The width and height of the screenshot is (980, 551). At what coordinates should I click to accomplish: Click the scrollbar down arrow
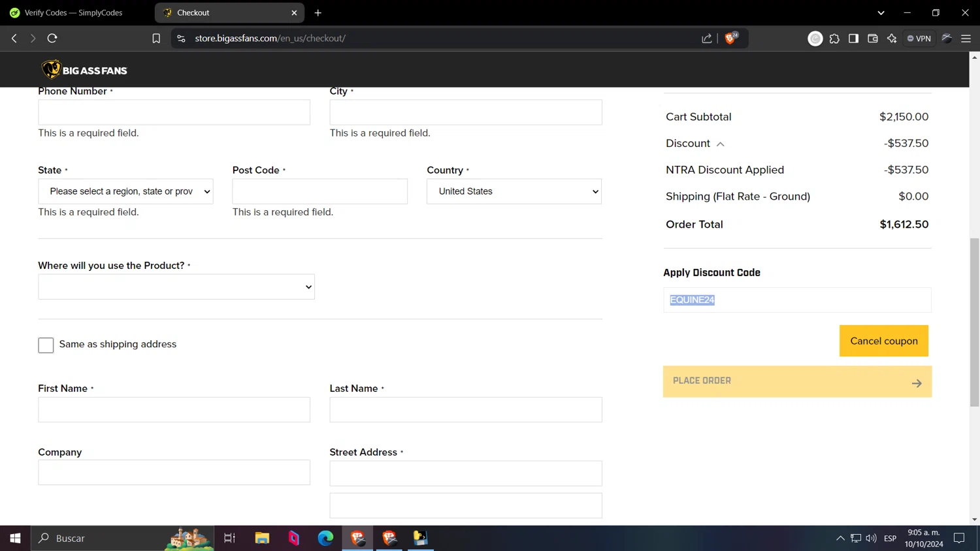pyautogui.click(x=974, y=520)
